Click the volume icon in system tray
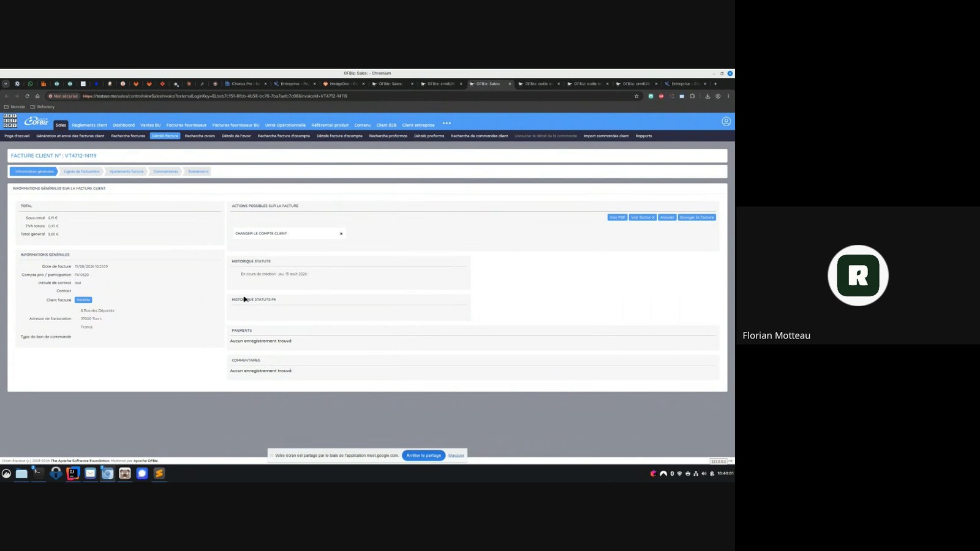The width and height of the screenshot is (980, 551). pyautogui.click(x=704, y=473)
